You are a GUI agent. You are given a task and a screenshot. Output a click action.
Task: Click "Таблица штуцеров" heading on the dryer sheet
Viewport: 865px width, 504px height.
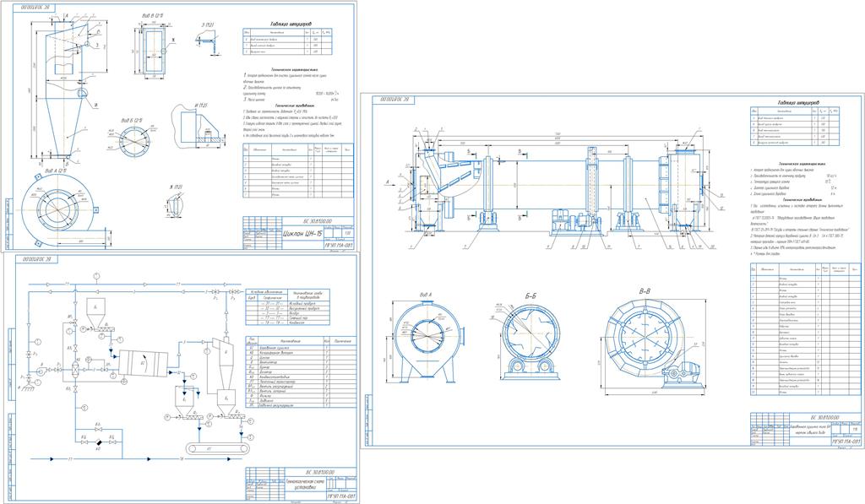point(798,102)
